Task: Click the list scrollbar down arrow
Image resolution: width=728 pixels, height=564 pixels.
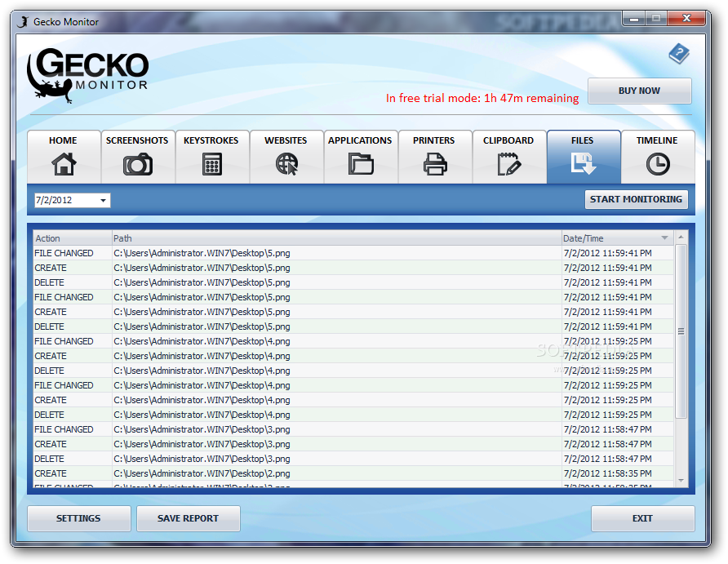Action: [x=681, y=481]
